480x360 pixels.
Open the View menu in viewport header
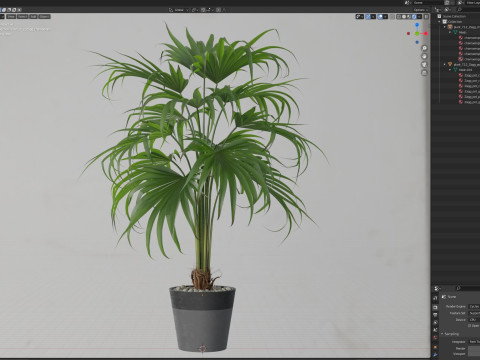11,16
